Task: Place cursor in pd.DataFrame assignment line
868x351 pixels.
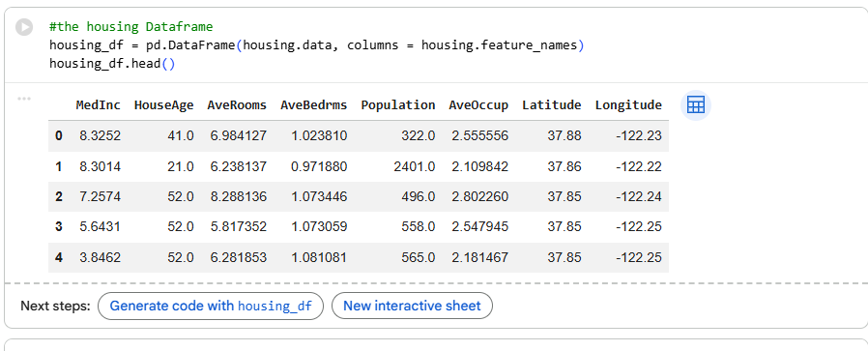Action: (317, 44)
